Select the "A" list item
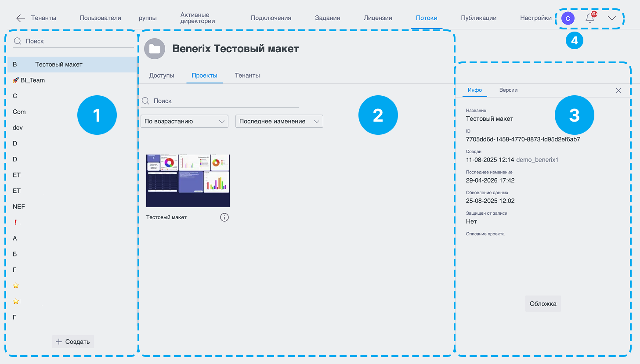Screen dimensions: 640x364 (72, 238)
